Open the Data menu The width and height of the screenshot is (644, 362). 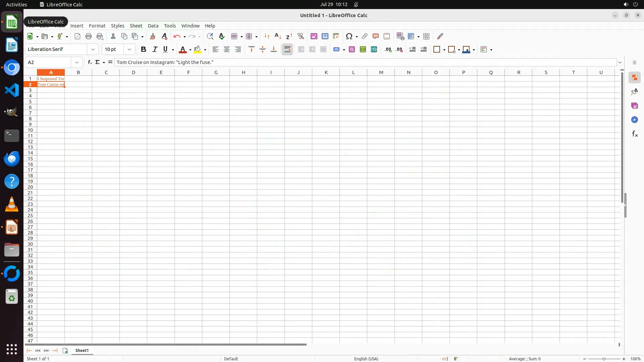point(153,26)
